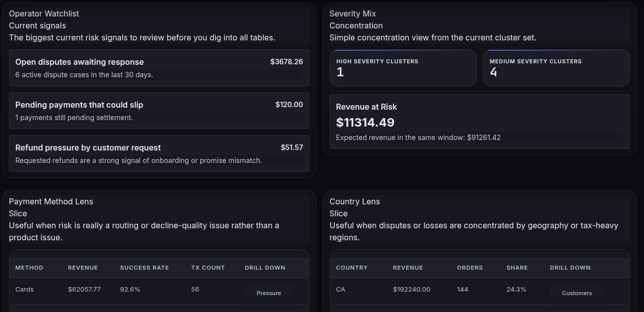Click the Country column header
644x312 pixels.
click(x=352, y=268)
